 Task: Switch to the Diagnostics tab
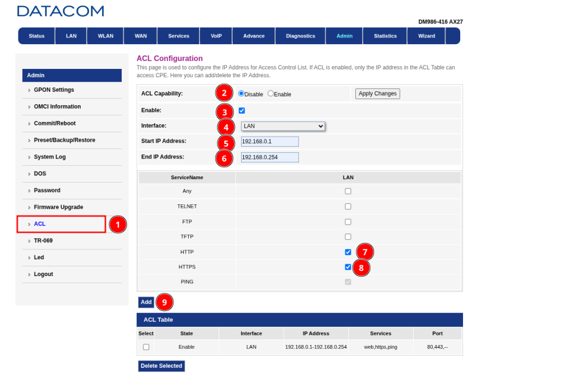300,36
